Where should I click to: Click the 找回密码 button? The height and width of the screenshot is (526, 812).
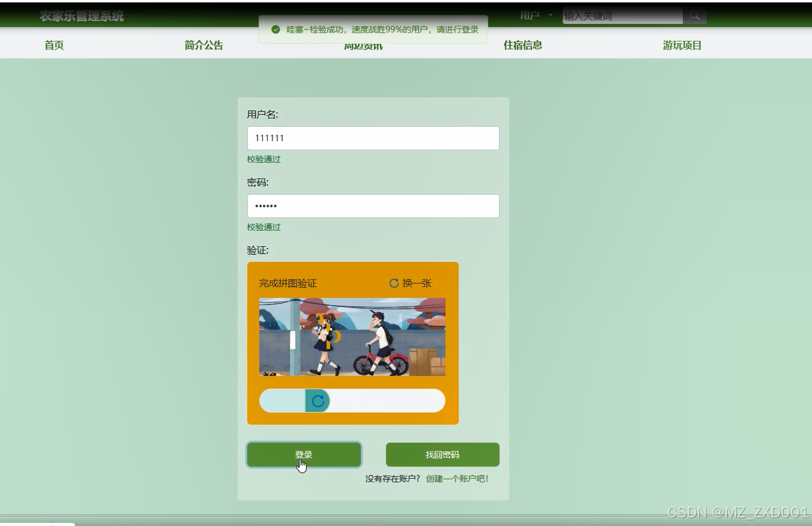(x=443, y=455)
